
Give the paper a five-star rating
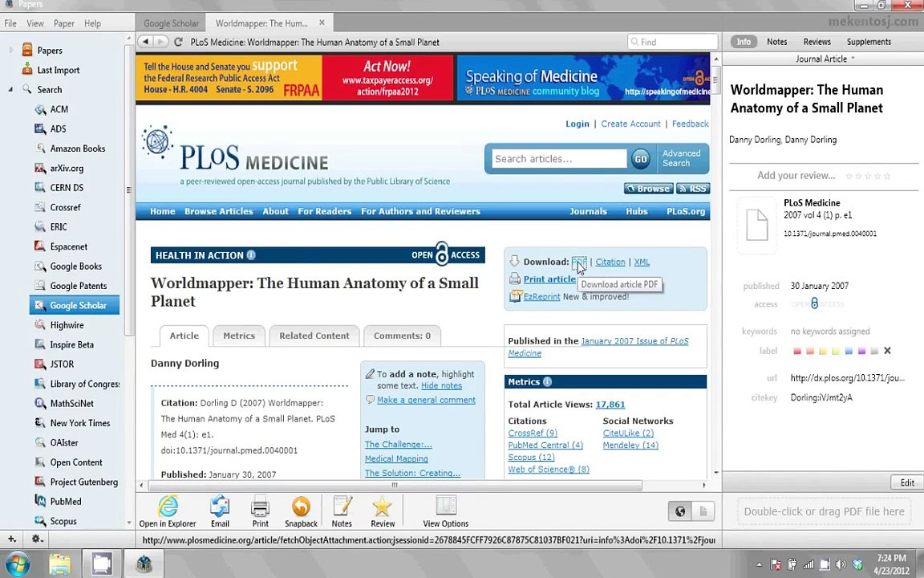(x=887, y=176)
